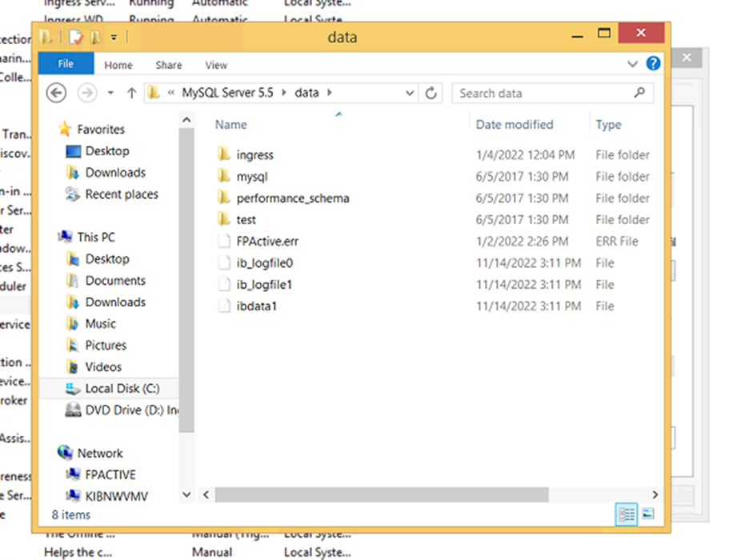Expand the ribbon with chevron

tap(632, 63)
